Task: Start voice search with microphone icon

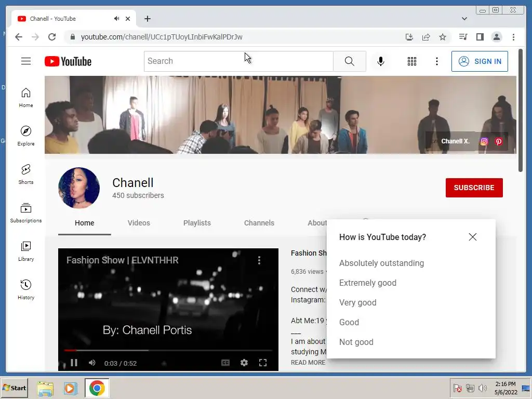Action: [381, 61]
